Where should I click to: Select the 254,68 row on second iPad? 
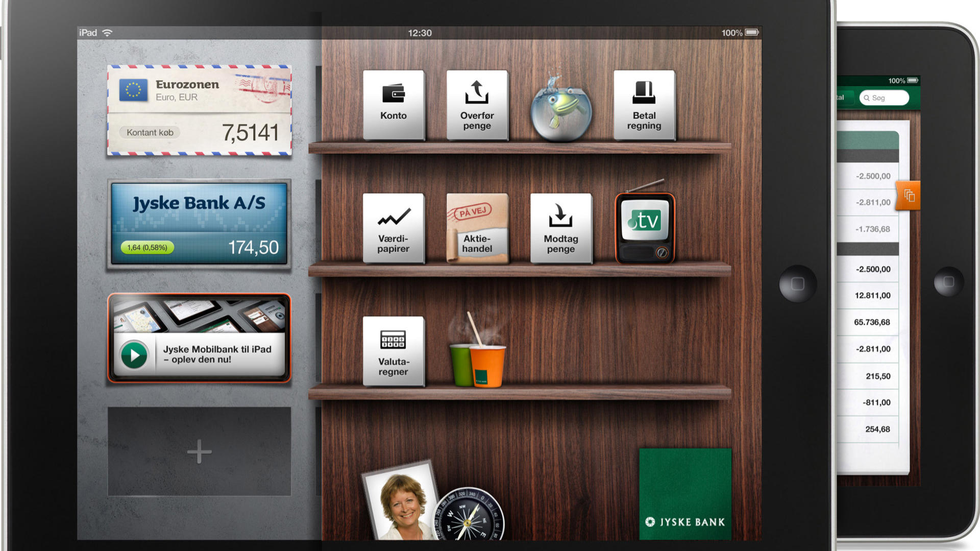coord(868,429)
